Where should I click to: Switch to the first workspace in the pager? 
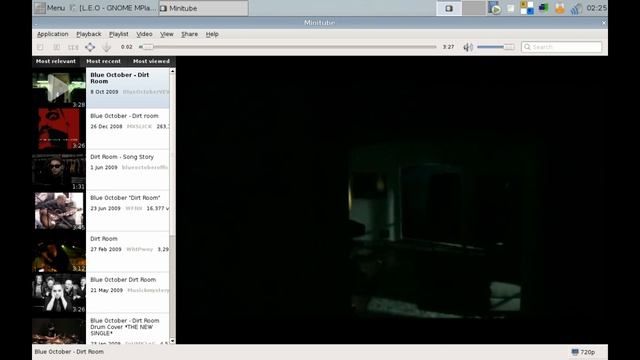click(x=449, y=8)
